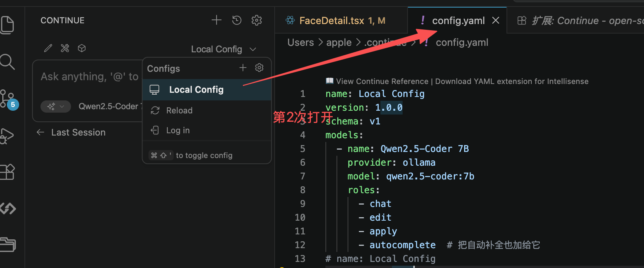Click React icon on FaceDetail.tsx tab
This screenshot has width=644, height=268.
290,20
